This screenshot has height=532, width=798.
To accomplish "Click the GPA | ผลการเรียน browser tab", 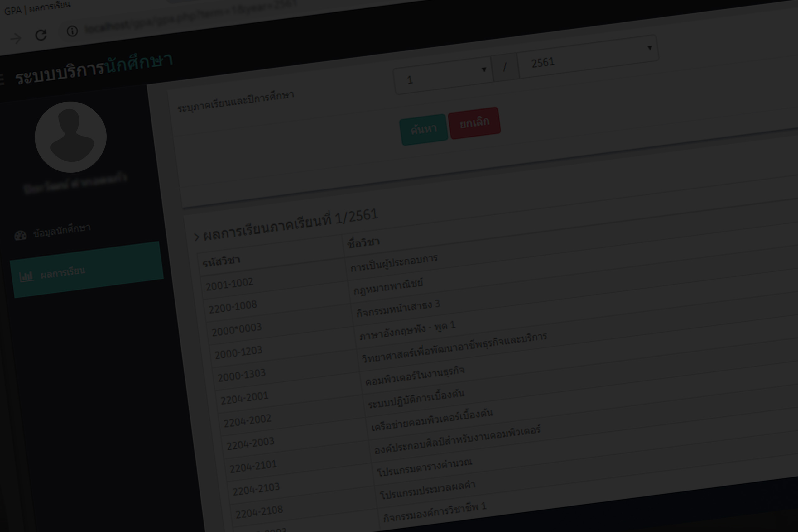I will click(x=37, y=8).
